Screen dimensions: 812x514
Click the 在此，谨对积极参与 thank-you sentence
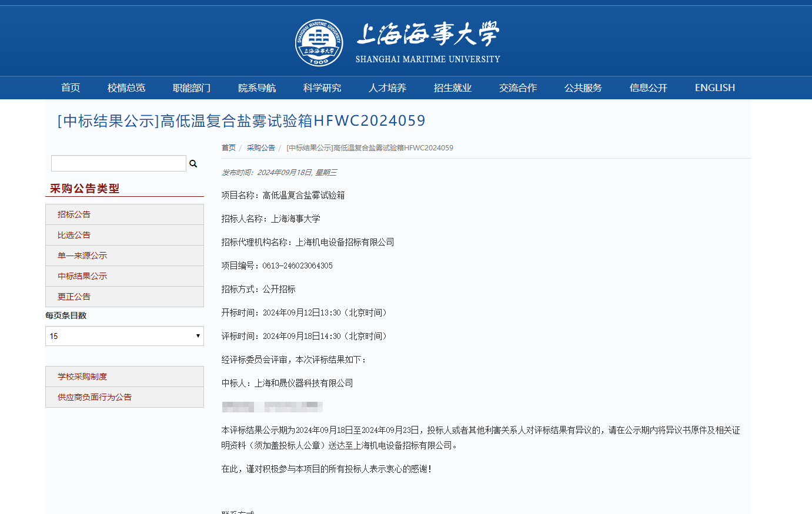[x=327, y=469]
